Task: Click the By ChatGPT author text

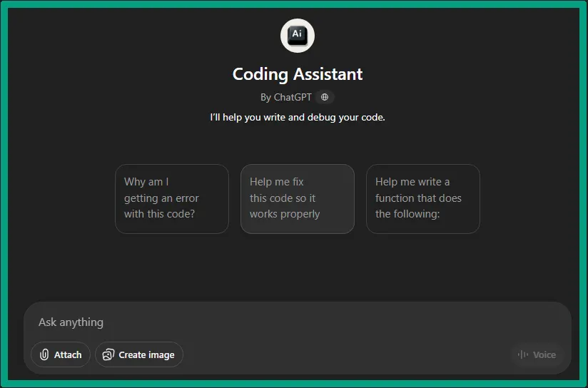Action: coord(286,97)
